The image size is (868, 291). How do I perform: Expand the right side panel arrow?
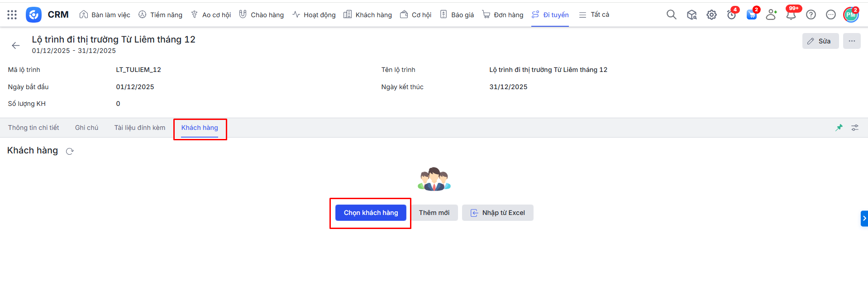864,218
